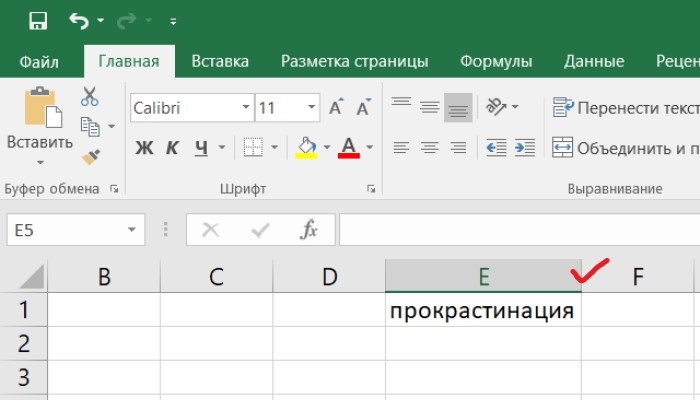Screen dimensions: 700x400
Task: Open the orientation dropdown arrow
Action: coord(515,107)
